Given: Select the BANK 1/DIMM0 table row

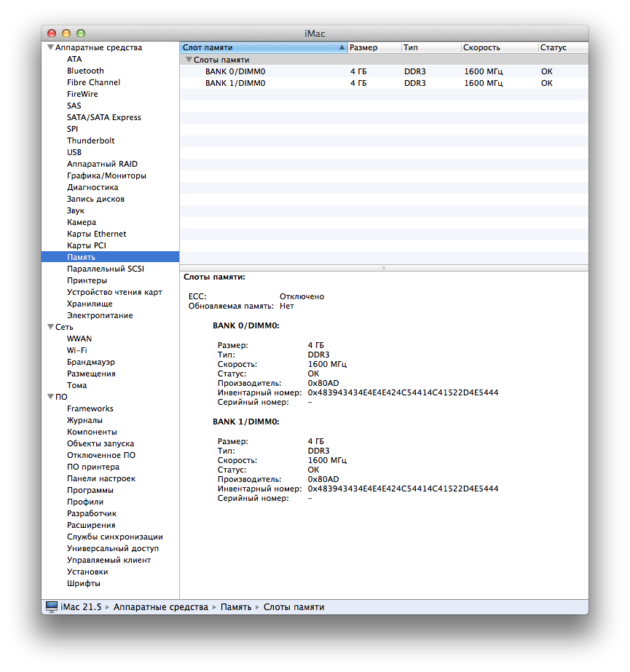Looking at the screenshot, I should (x=384, y=83).
